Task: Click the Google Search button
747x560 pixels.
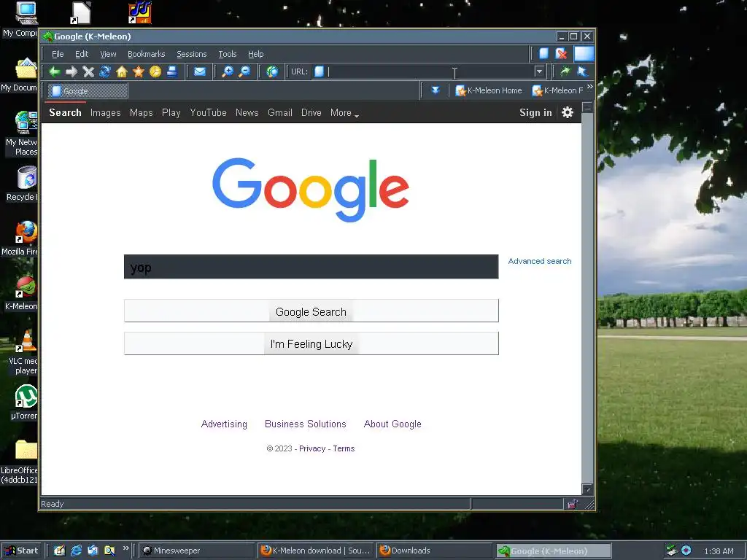Action: tap(311, 311)
